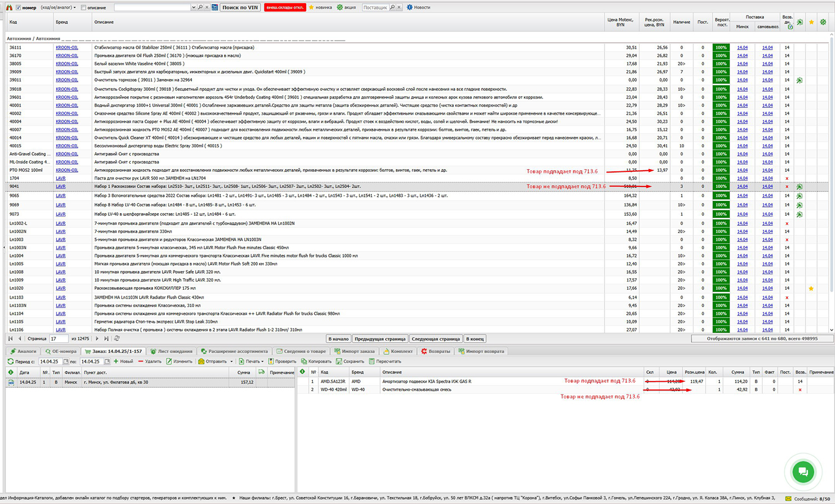This screenshot has height=504, width=835.
Task: Switch to the 'Импорт заказа' tab
Action: pos(355,351)
